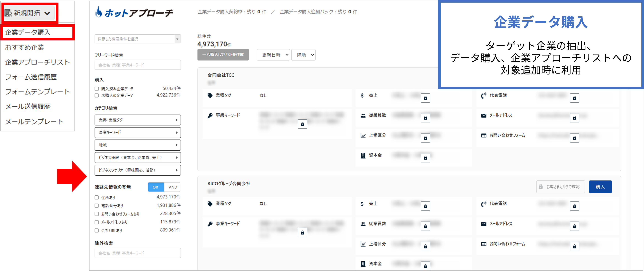Open the 降順 order dropdown
This screenshot has height=271, width=644.
tap(303, 55)
